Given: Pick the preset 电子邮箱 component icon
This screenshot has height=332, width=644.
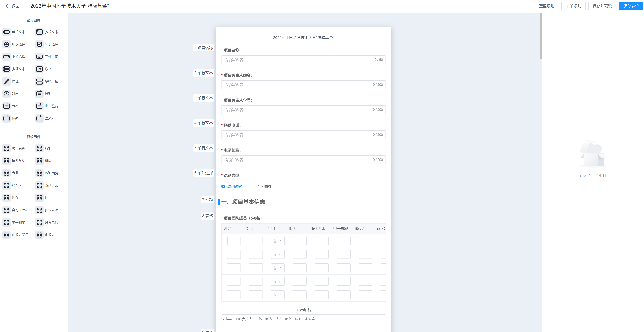Looking at the screenshot, I should point(7,223).
